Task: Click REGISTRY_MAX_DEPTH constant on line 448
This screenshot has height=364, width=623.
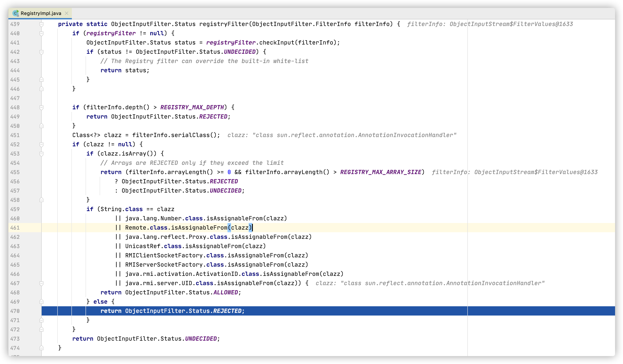Action: tap(192, 108)
